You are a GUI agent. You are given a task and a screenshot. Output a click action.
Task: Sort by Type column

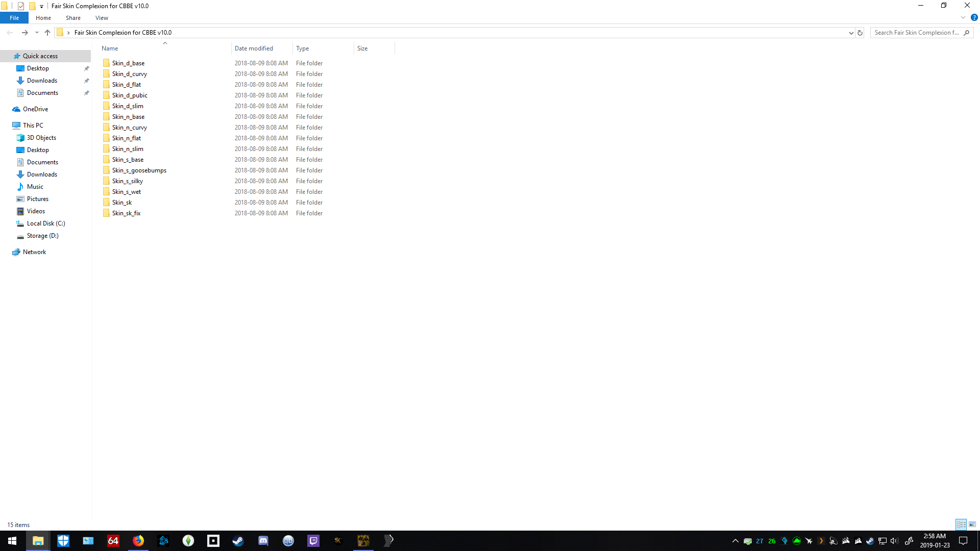coord(323,48)
